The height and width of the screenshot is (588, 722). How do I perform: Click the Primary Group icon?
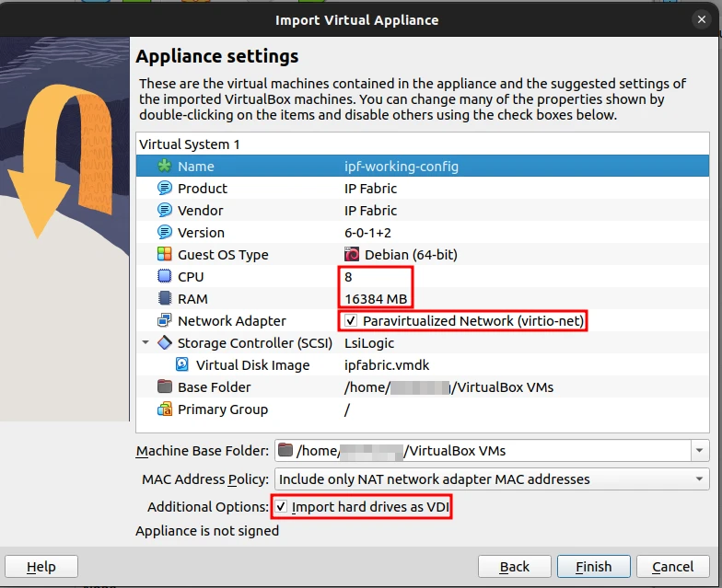click(x=165, y=409)
